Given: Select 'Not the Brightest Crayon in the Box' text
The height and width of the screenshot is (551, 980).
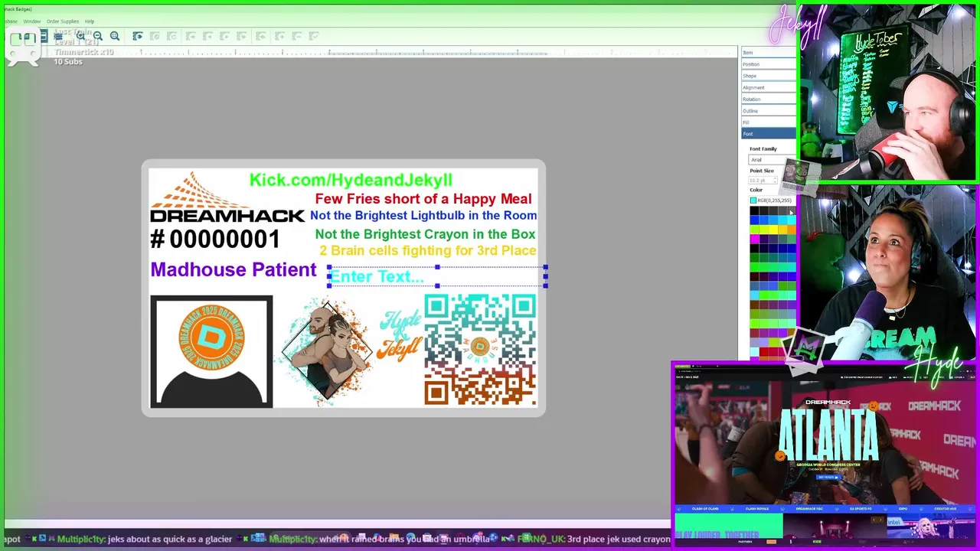Looking at the screenshot, I should tap(425, 234).
